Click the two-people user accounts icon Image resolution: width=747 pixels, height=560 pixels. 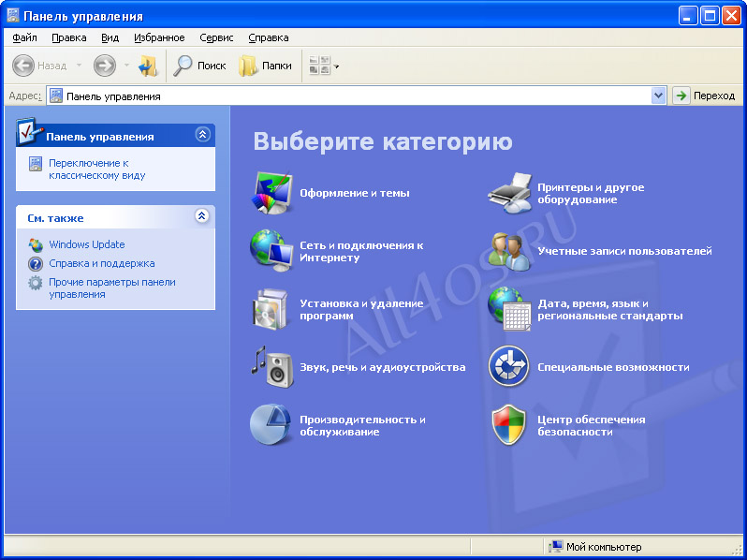[509, 251]
